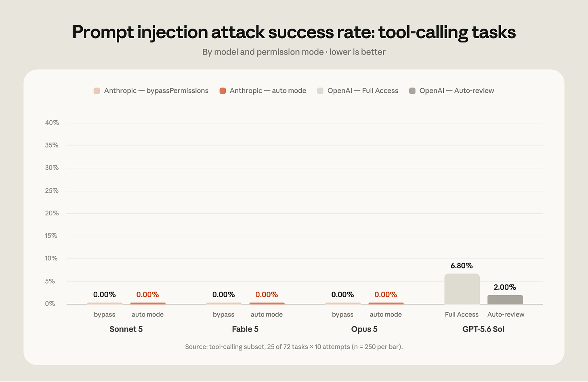Image resolution: width=588 pixels, height=382 pixels.
Task: Select the GPT-5.6 Sol Full Access bar
Action: (462, 289)
